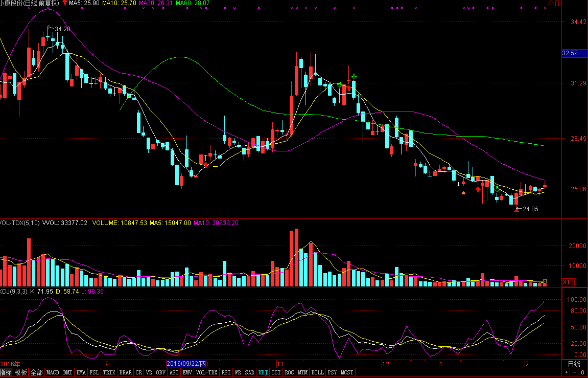
Task: Click the KDJ(9,3,3) parameter label
Action: click(x=13, y=291)
